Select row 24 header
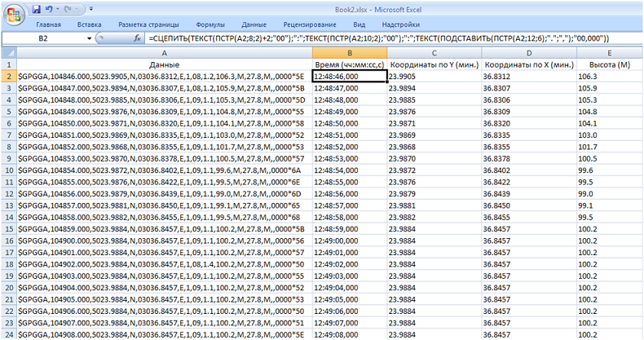This screenshot has width=644, height=340. pos(9,334)
